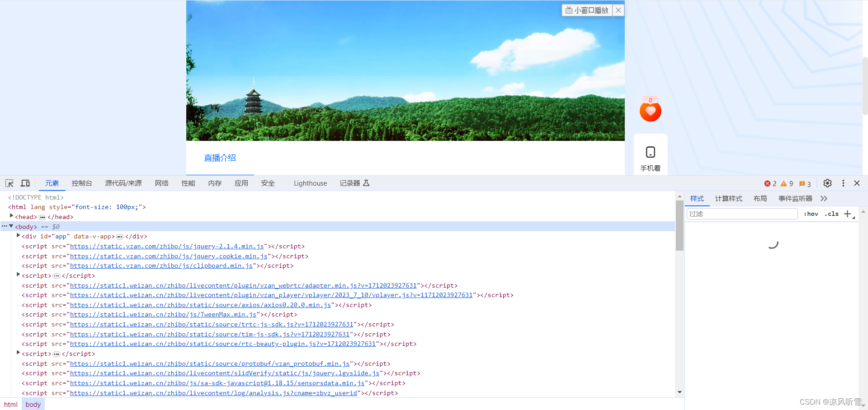Screen dimensions: 868x410
Task: Close the DevTools panel
Action: click(x=857, y=183)
